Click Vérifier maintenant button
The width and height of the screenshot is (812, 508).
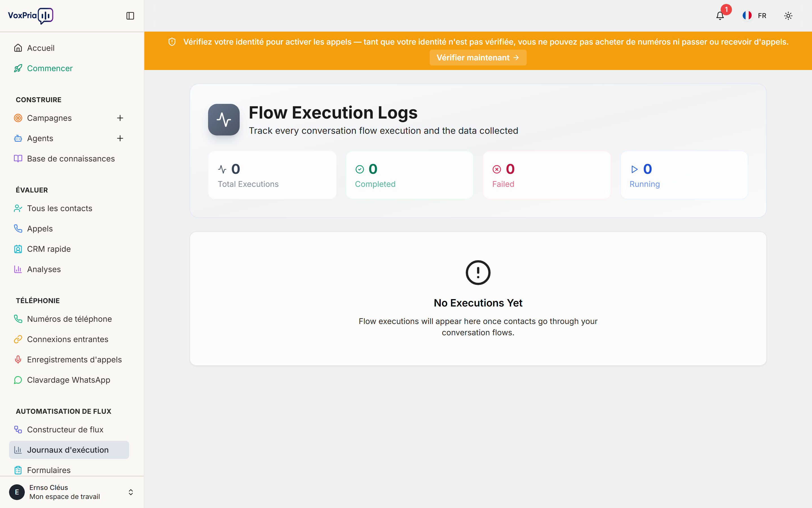click(x=478, y=58)
